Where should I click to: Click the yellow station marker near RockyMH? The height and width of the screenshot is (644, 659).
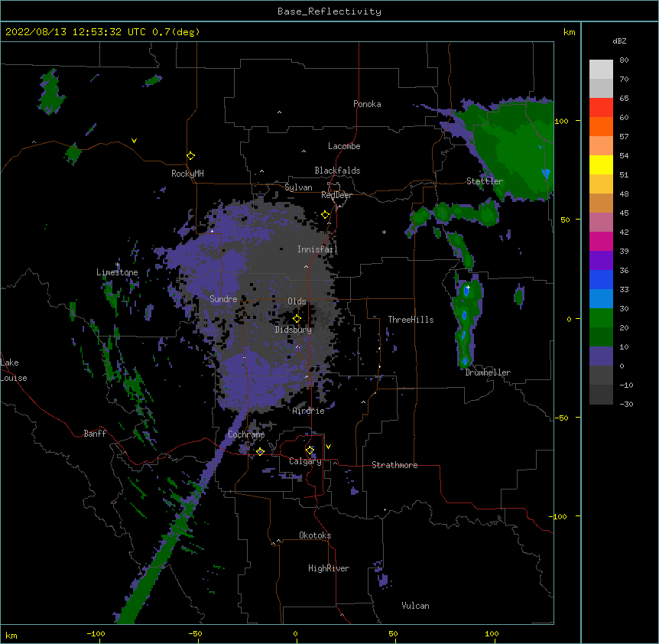pos(190,155)
